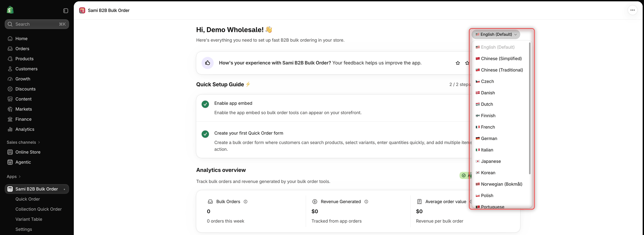
Task: Click the language list scrollbar
Action: point(530,108)
